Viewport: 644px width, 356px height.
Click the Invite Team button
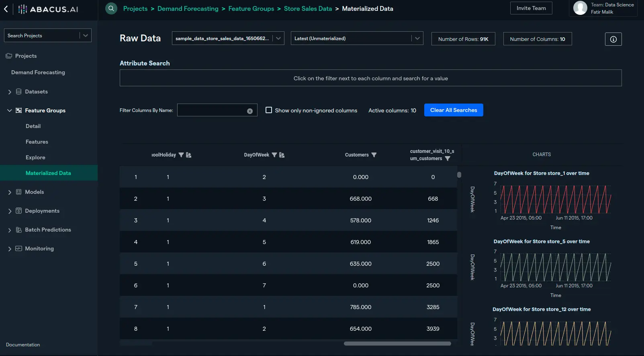(531, 8)
